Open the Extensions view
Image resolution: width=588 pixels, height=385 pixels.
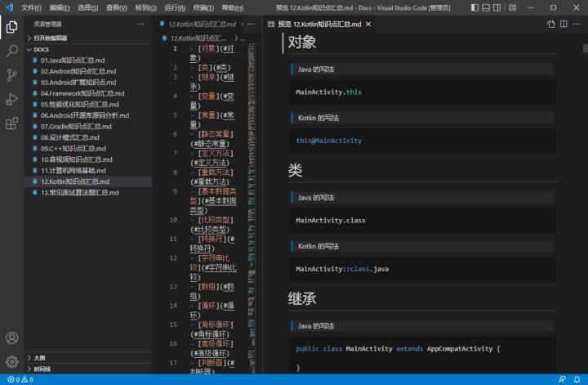pos(12,124)
